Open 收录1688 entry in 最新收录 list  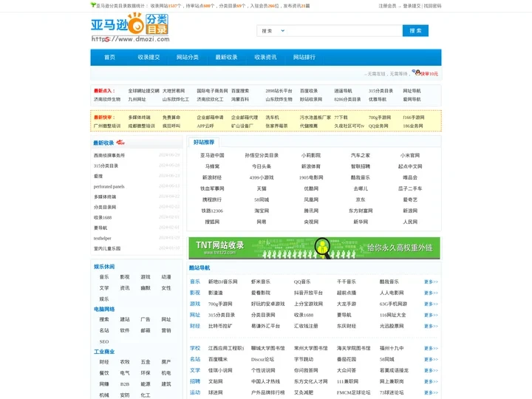click(103, 218)
